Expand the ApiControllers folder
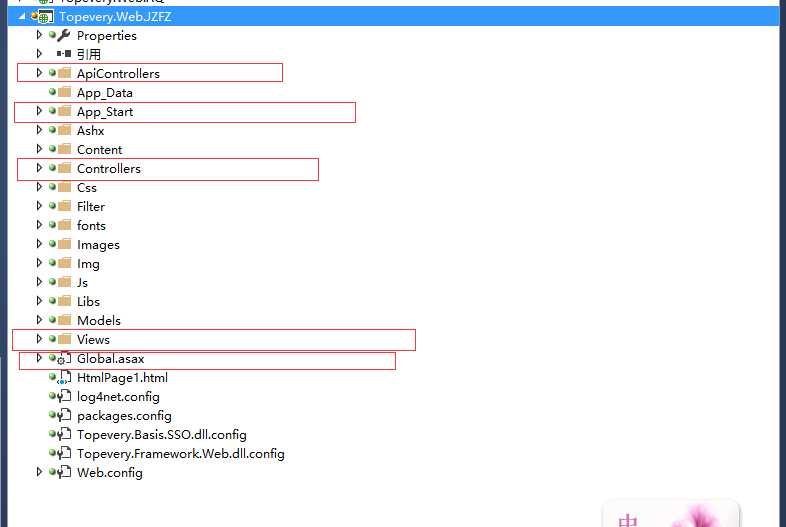 [x=39, y=73]
